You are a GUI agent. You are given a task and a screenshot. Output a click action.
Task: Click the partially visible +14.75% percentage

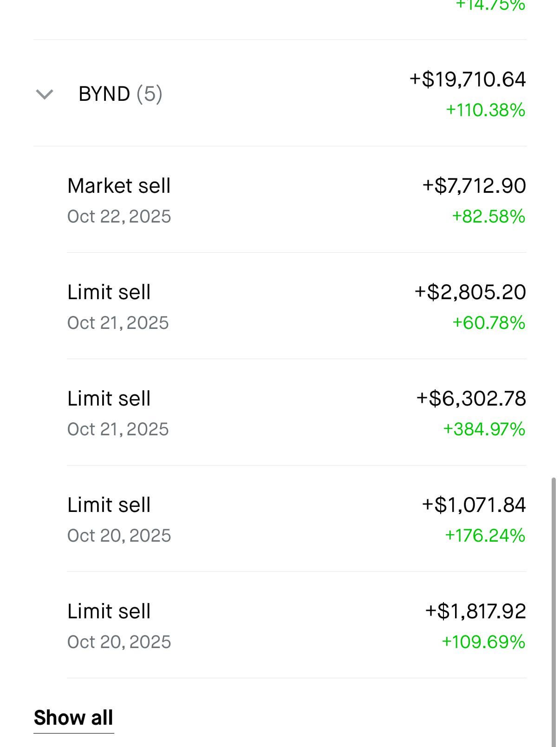490,6
